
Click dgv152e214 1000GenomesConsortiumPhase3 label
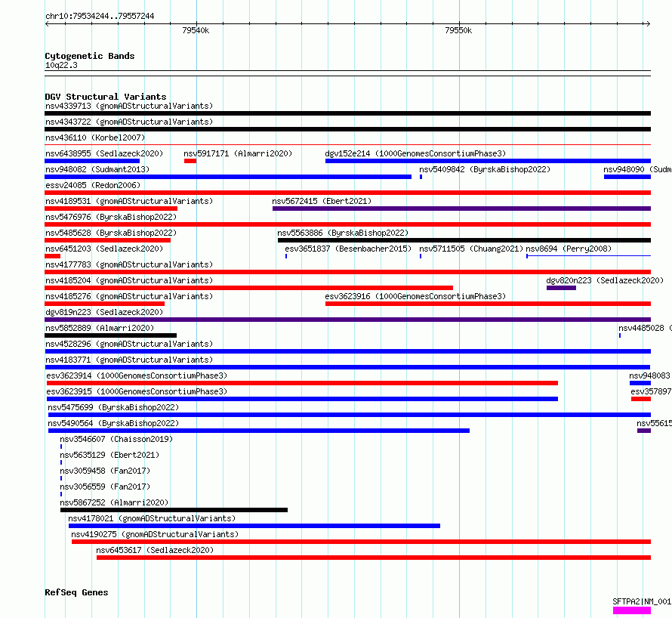click(415, 153)
